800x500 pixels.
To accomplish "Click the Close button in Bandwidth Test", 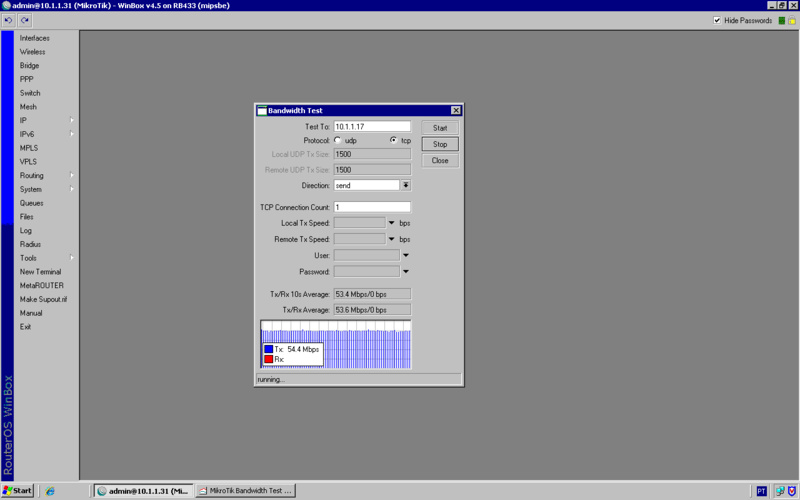I will point(440,161).
